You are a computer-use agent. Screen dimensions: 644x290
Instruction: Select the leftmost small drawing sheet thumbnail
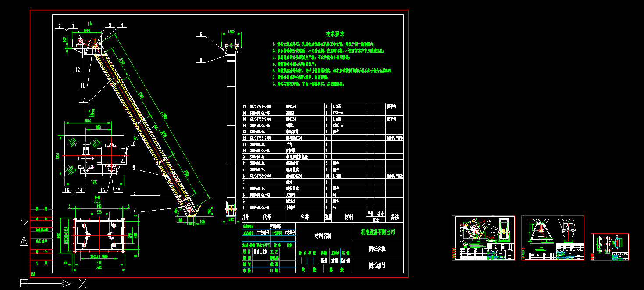click(x=484, y=238)
